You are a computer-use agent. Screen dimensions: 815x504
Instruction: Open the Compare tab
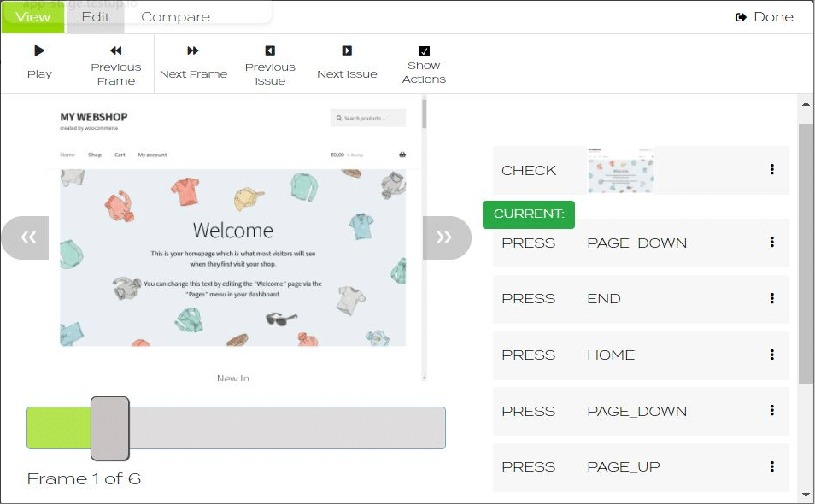[x=176, y=16]
